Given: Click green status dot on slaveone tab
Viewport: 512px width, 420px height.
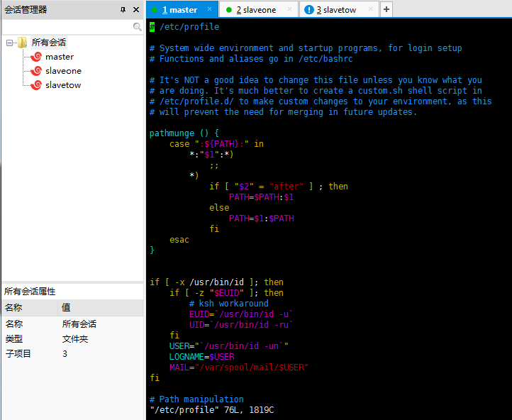Looking at the screenshot, I should tap(229, 10).
